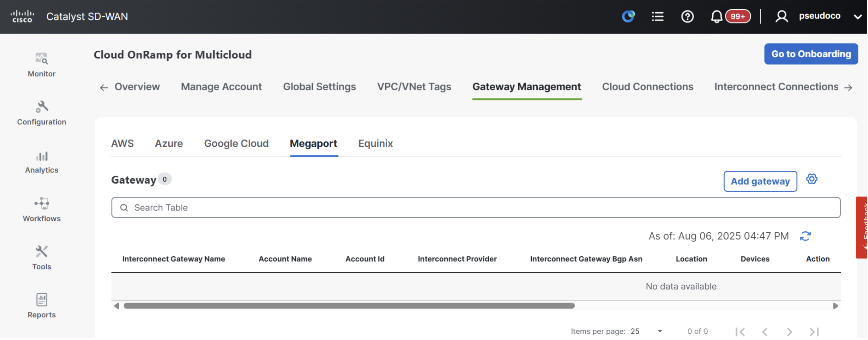The width and height of the screenshot is (868, 340).
Task: Click the Search Table input field
Action: click(x=476, y=208)
